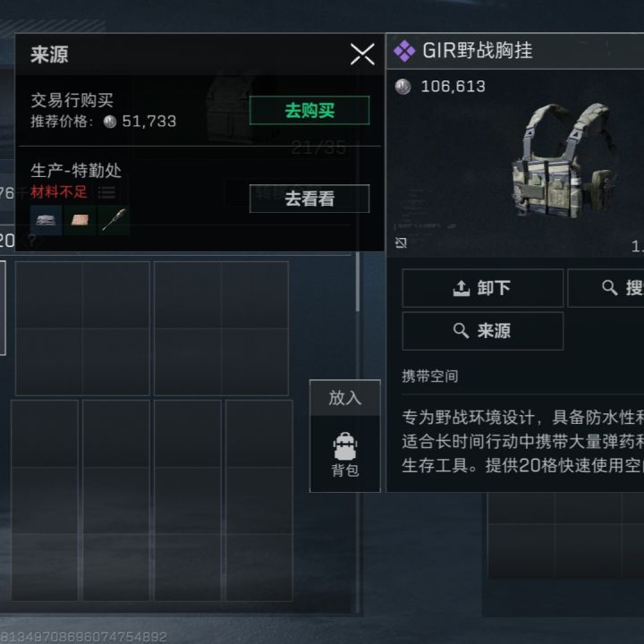Click the inventory vertical scrollbar handle
Screen dimensions: 644x644
point(357,282)
